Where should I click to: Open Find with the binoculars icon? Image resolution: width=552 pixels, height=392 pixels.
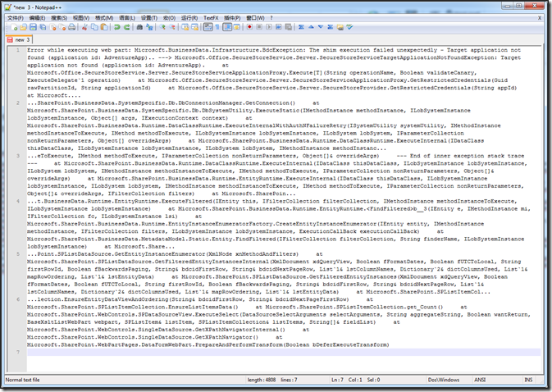coord(139,27)
